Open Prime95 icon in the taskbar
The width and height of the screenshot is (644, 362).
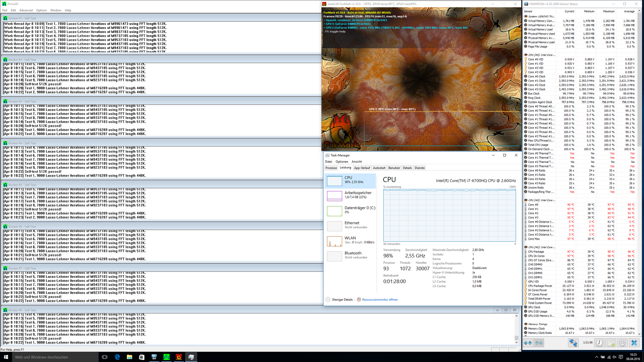pyautogui.click(x=166, y=357)
